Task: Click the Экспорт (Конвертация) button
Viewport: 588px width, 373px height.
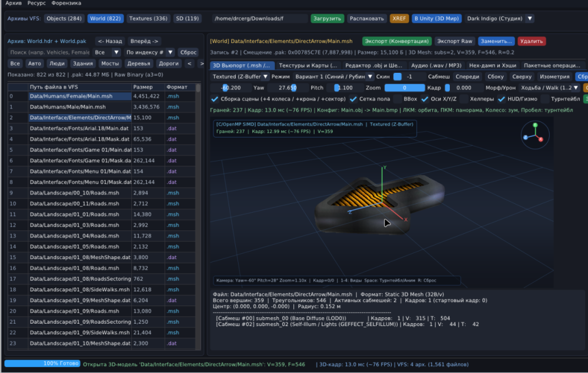Action: [x=397, y=41]
